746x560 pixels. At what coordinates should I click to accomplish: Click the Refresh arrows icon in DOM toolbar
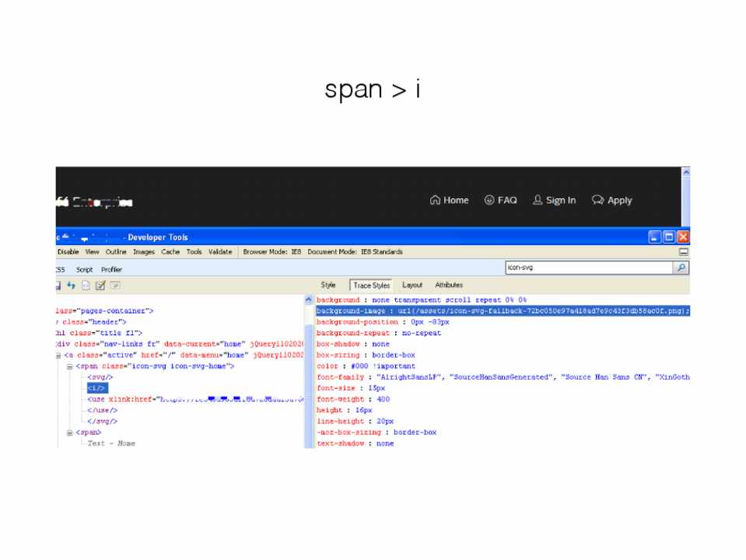(x=71, y=285)
